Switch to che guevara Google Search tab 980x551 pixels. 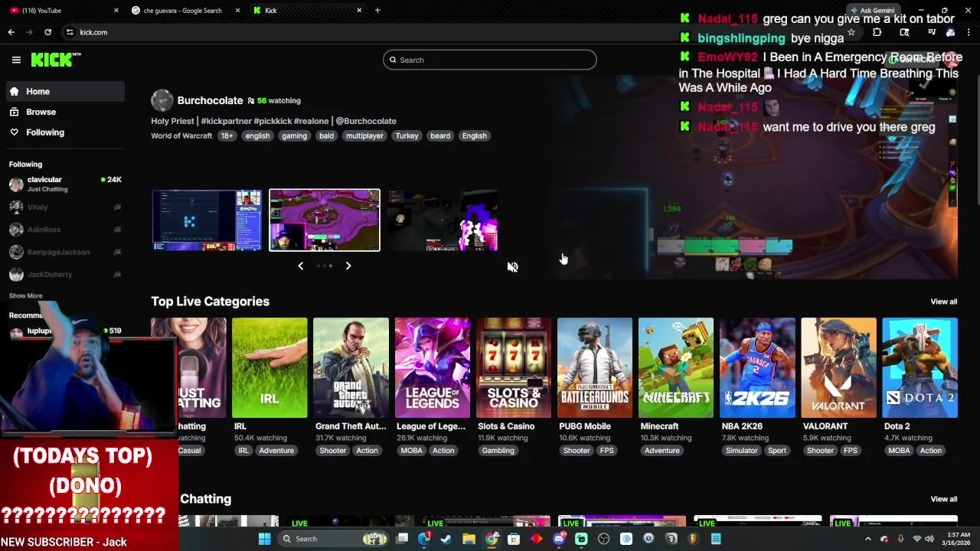point(186,10)
